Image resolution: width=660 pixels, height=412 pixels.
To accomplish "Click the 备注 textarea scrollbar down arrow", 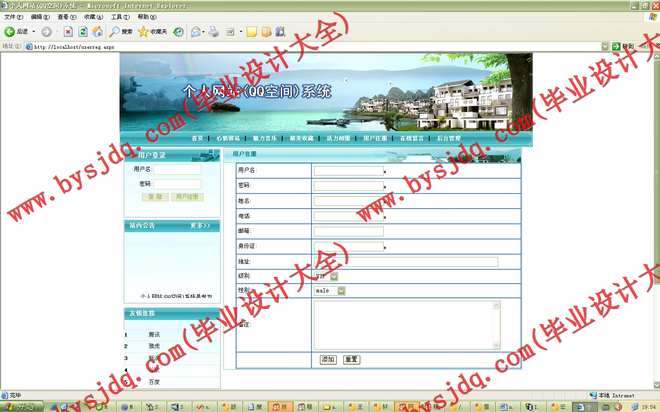I will pos(495,345).
